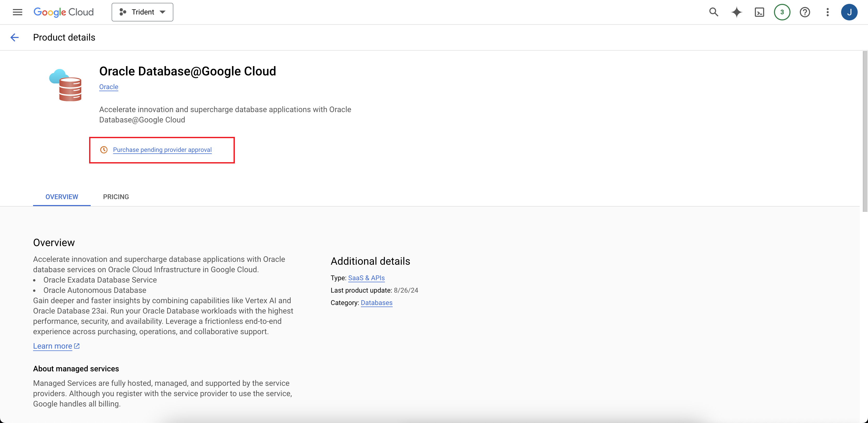Launch the Gemini assistant
868x423 pixels.
737,12
